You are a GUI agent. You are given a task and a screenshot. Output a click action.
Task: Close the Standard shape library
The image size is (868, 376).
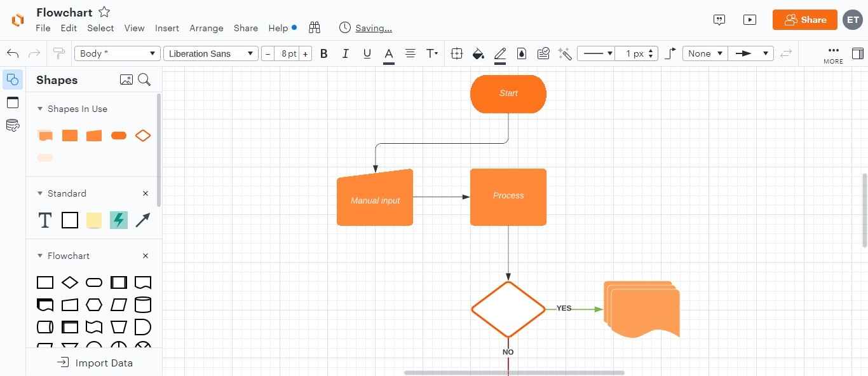click(x=146, y=193)
